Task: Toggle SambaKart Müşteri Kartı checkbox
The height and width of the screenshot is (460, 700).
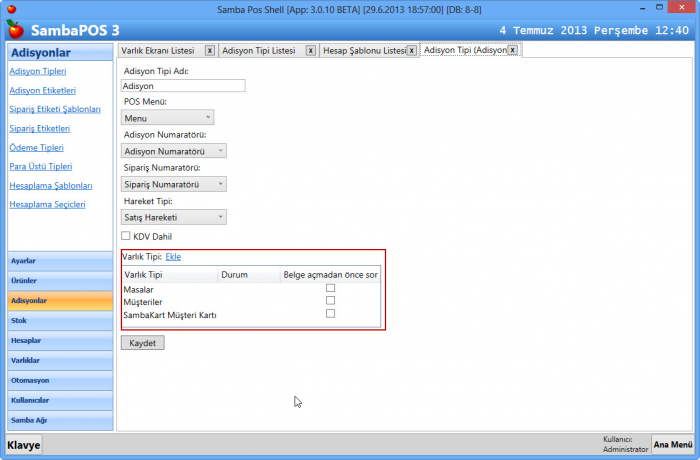Action: [x=330, y=314]
